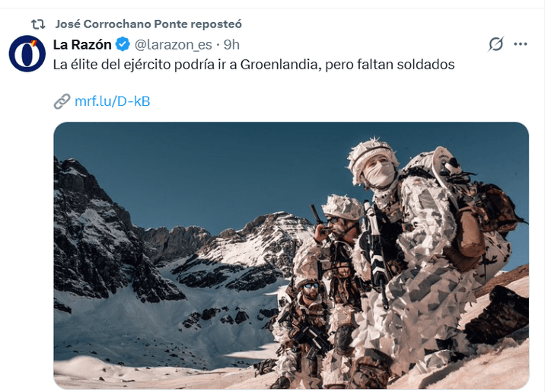Open the tweet via the 9h timestamp
The image size is (548, 392).
[x=231, y=45]
